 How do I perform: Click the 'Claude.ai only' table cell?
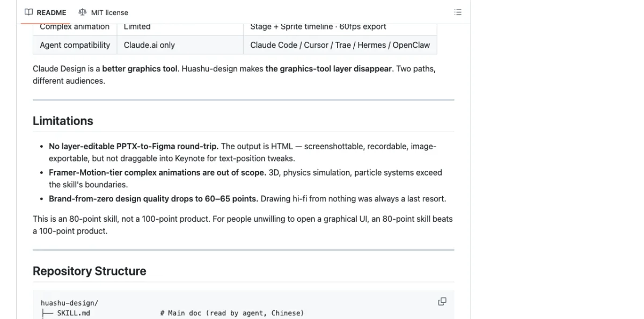pos(180,45)
